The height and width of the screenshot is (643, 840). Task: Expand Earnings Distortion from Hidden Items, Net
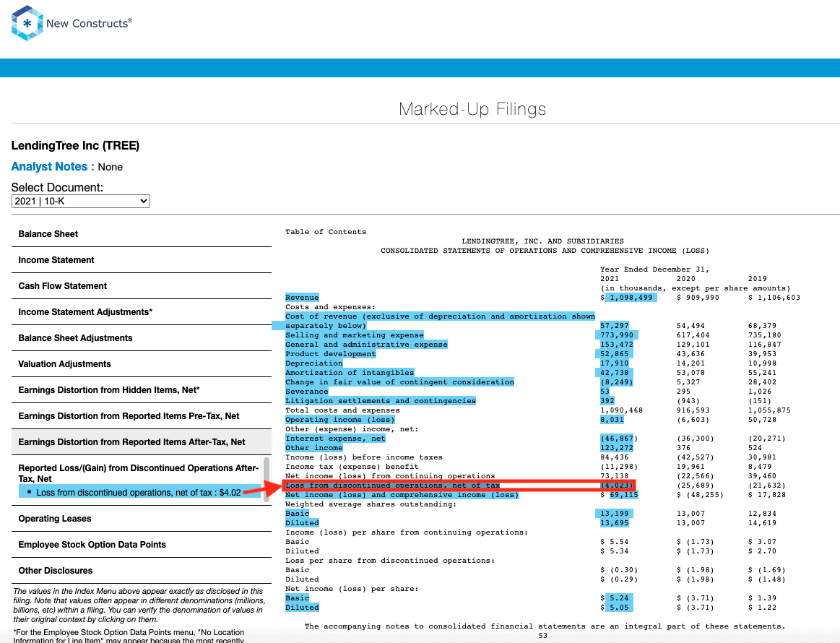click(x=142, y=390)
